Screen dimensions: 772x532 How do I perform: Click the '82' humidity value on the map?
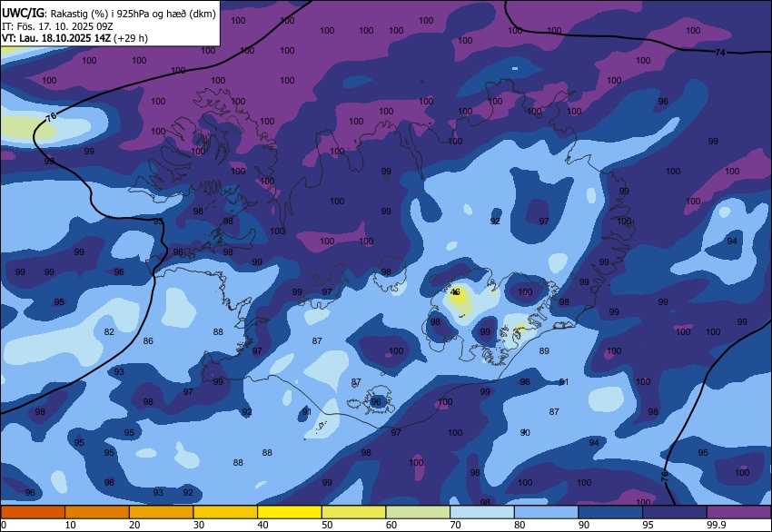[x=109, y=331]
